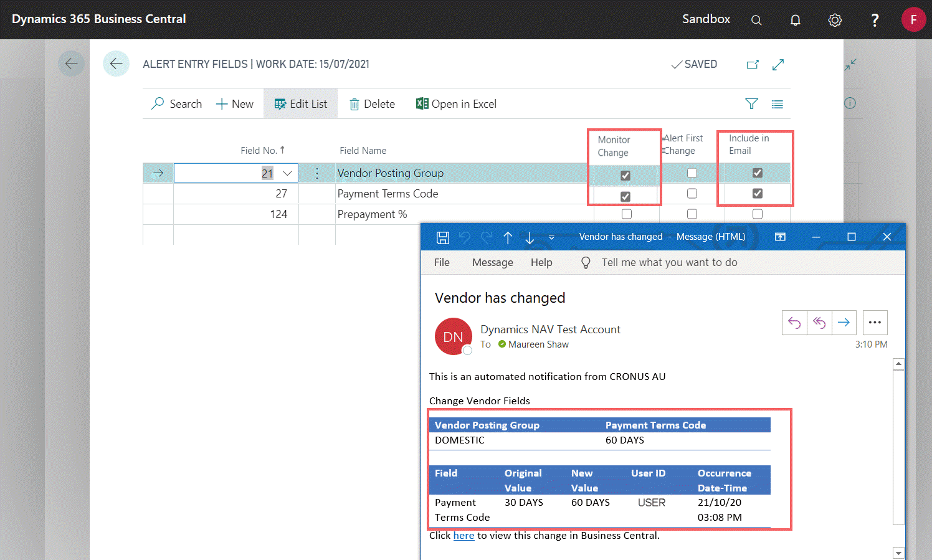This screenshot has width=932, height=560.
Task: Uncheck Include in Email for Vendor Posting Group
Action: point(758,173)
